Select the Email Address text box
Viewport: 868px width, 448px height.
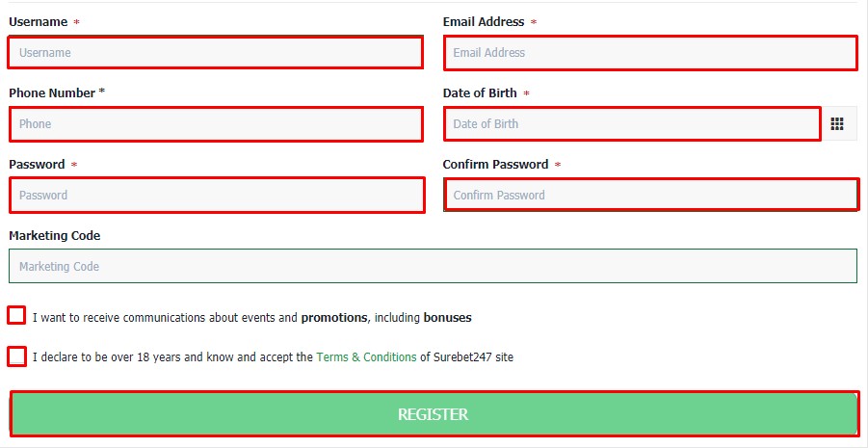[650, 53]
